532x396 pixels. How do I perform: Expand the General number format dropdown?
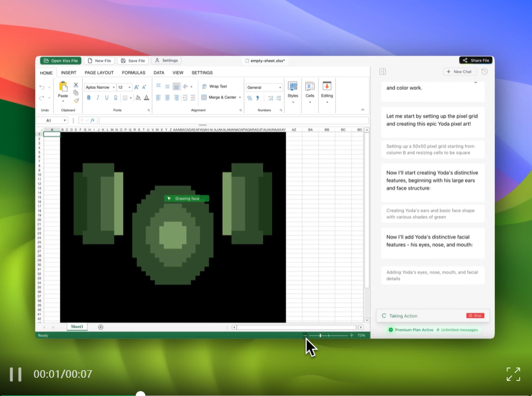tap(280, 88)
